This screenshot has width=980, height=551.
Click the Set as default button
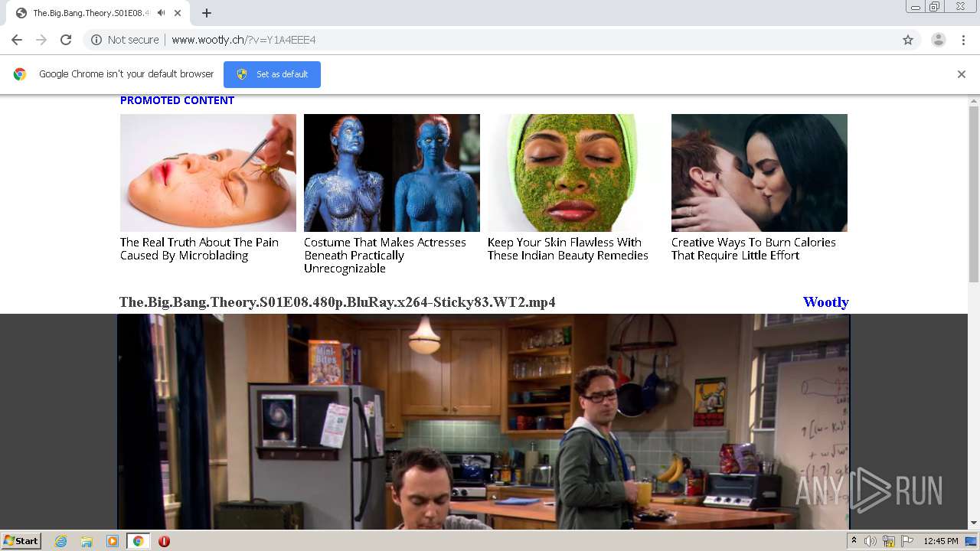point(272,74)
